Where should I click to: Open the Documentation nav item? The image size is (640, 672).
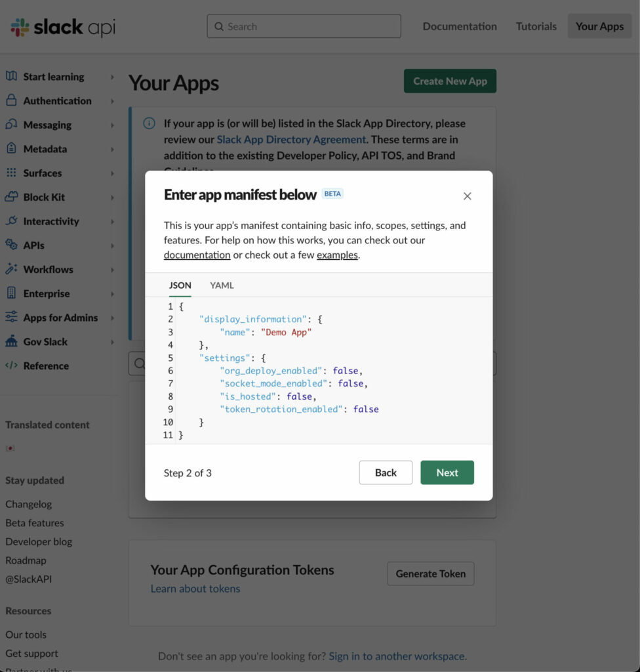[x=460, y=26]
